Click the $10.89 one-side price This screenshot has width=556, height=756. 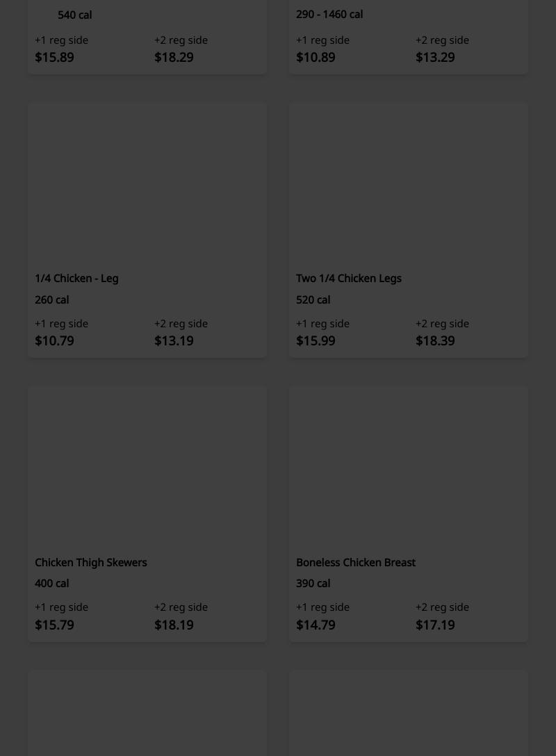(x=316, y=57)
